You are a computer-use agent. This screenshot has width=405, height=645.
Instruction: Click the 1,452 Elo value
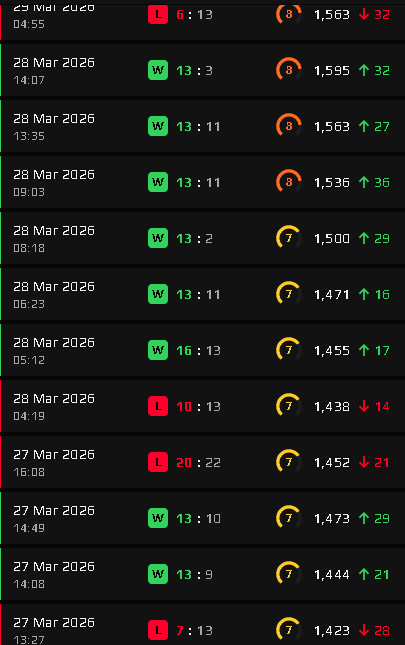[332, 463]
